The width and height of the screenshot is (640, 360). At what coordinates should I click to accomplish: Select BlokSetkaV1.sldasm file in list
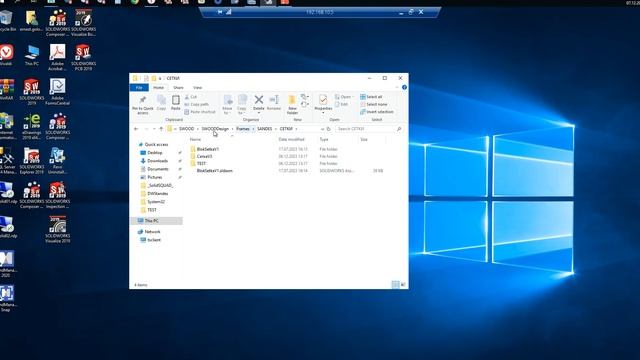pyautogui.click(x=214, y=171)
